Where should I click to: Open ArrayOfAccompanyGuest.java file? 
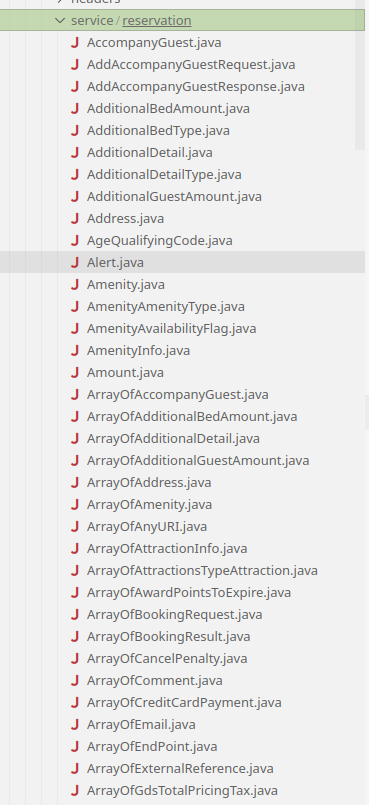point(178,395)
